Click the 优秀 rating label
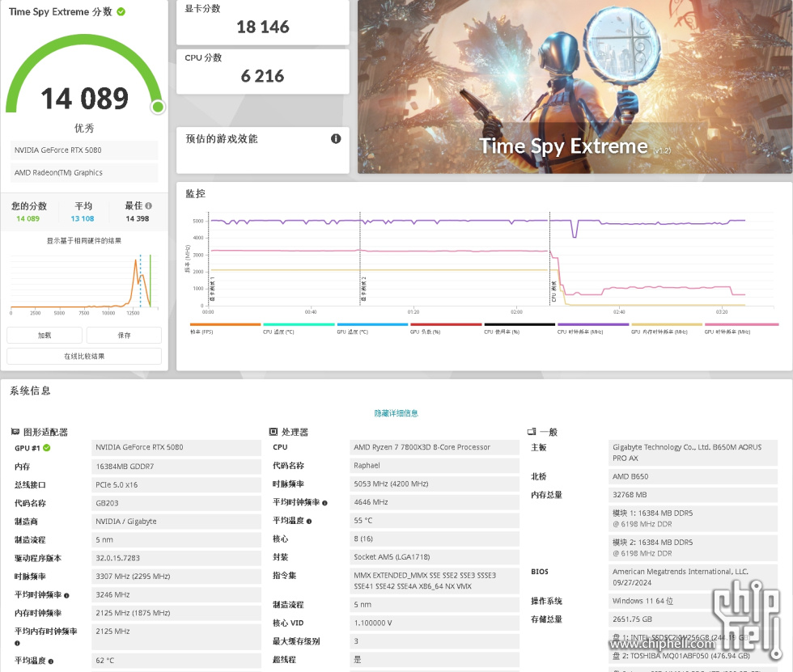 [84, 129]
